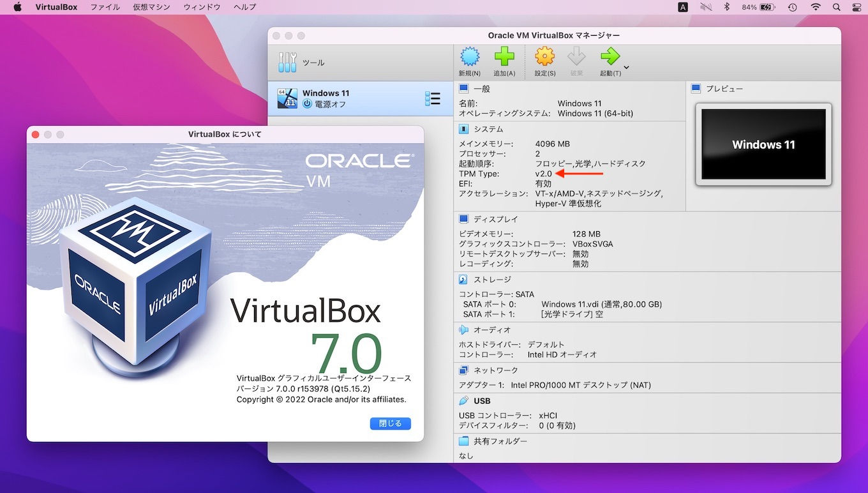Open the 共有フォルダー section heading link
868x493 pixels.
[x=500, y=441]
